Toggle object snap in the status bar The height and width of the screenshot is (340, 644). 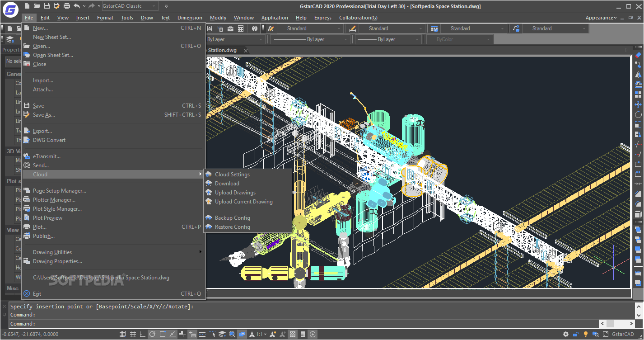[163, 334]
